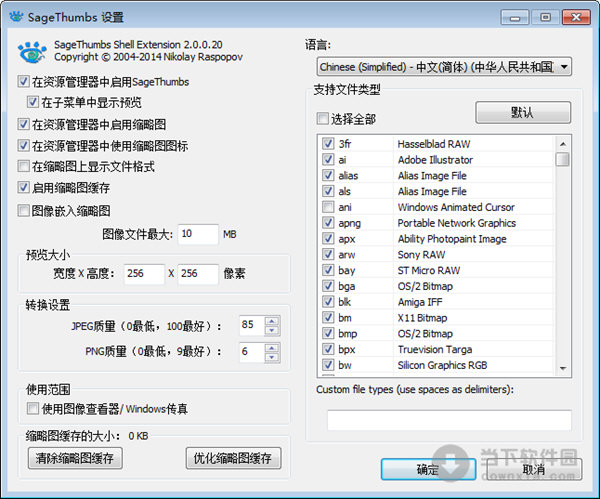Screen dimensions: 600x499
Task: Click file list scrollbar down arrow
Action: point(562,368)
